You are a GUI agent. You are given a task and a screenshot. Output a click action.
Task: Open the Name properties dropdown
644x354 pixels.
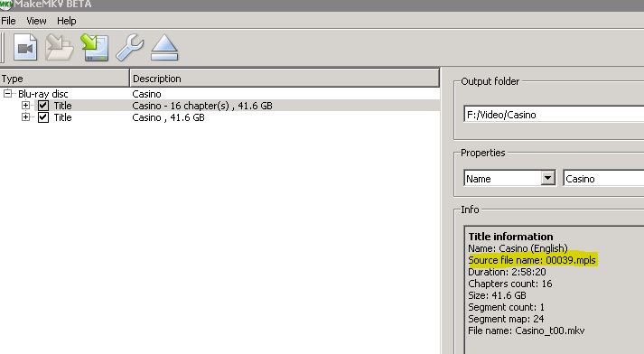pyautogui.click(x=547, y=178)
